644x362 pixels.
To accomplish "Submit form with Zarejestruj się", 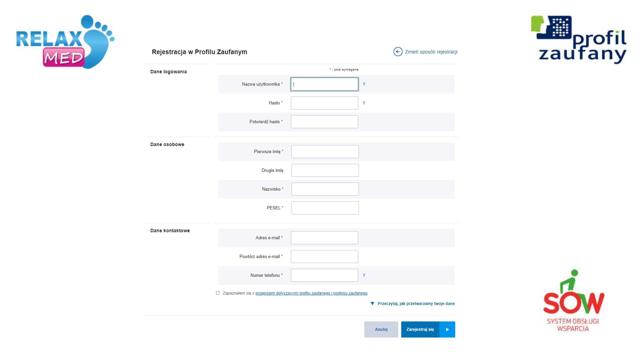I will tap(420, 330).
